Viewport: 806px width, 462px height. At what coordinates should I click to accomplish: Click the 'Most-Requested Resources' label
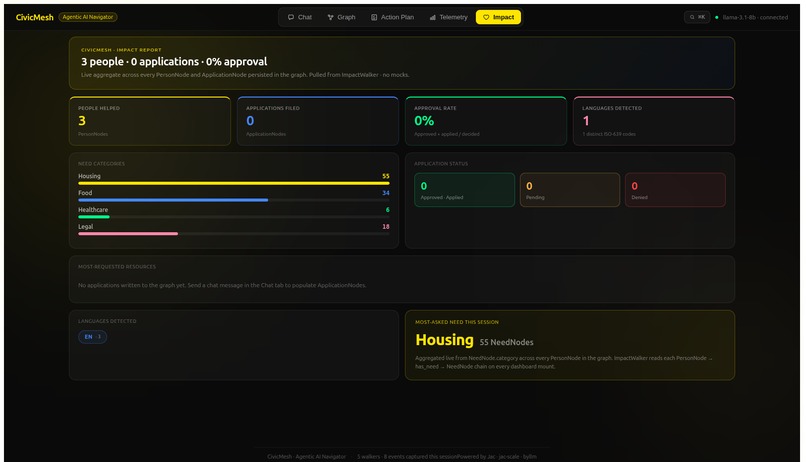click(x=117, y=267)
